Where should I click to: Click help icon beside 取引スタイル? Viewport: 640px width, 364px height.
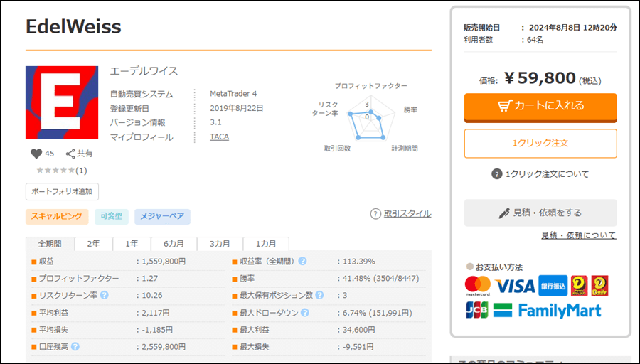pyautogui.click(x=375, y=214)
